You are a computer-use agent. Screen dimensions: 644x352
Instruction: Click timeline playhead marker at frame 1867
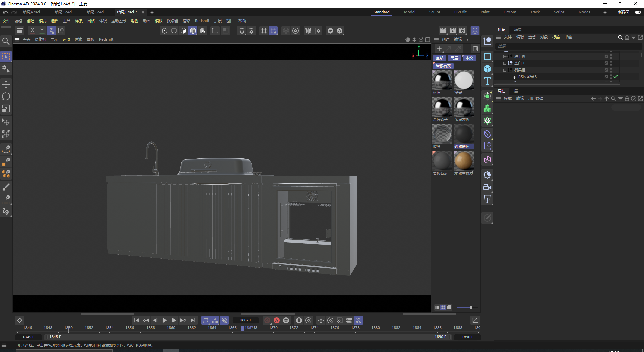click(x=243, y=328)
